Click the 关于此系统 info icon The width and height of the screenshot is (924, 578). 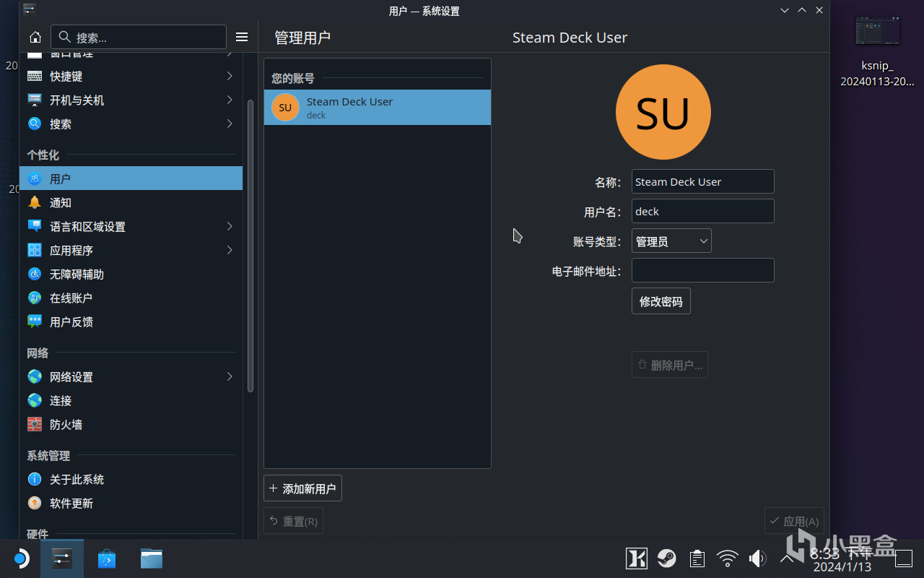[35, 479]
